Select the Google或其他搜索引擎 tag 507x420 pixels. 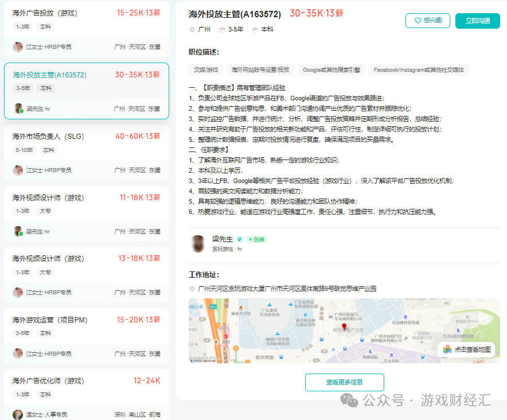point(331,70)
